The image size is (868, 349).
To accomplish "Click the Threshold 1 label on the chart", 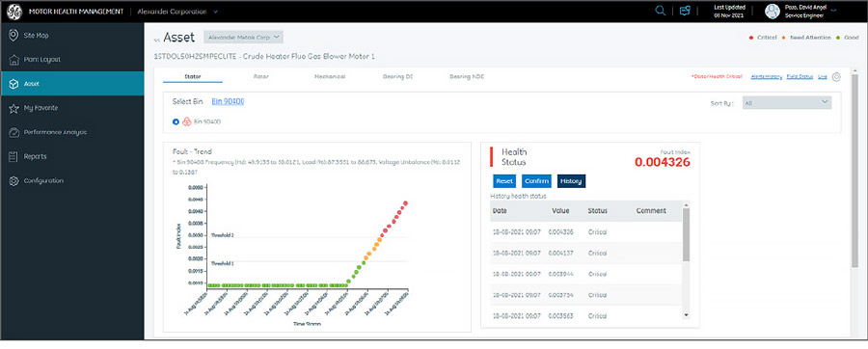I will (x=222, y=264).
